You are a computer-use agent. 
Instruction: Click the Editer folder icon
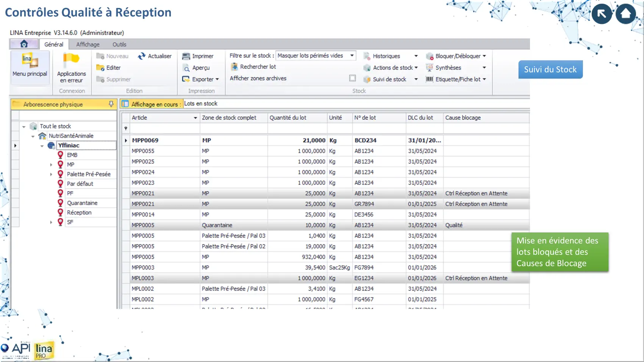click(x=100, y=68)
